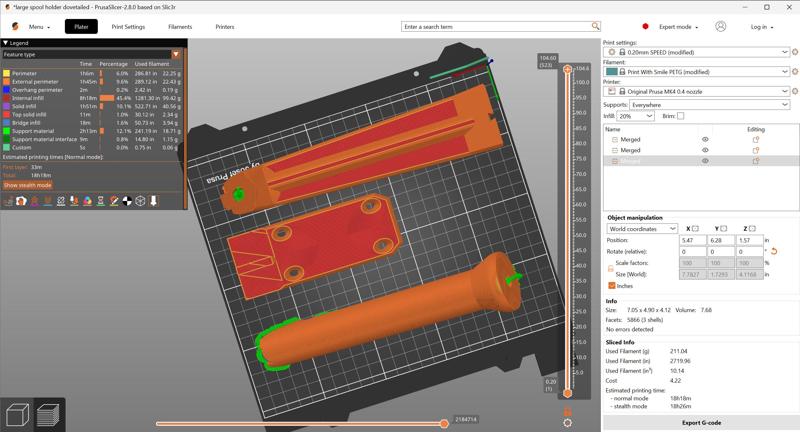The image size is (800, 432).
Task: Click editing icon for second Merged object
Action: point(756,150)
